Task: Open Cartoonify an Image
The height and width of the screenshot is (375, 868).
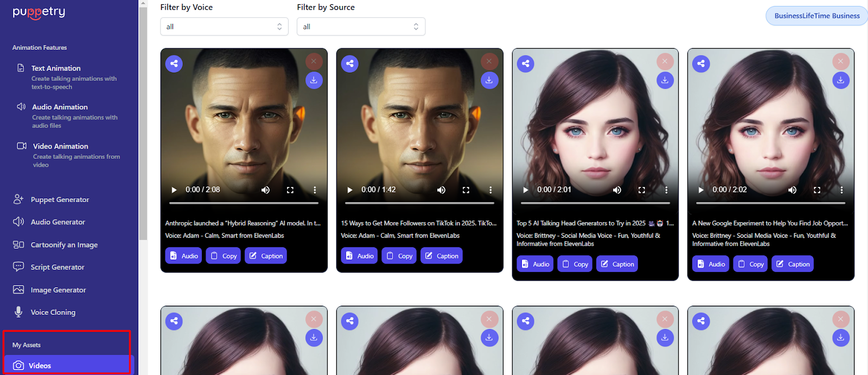Action: pos(55,244)
